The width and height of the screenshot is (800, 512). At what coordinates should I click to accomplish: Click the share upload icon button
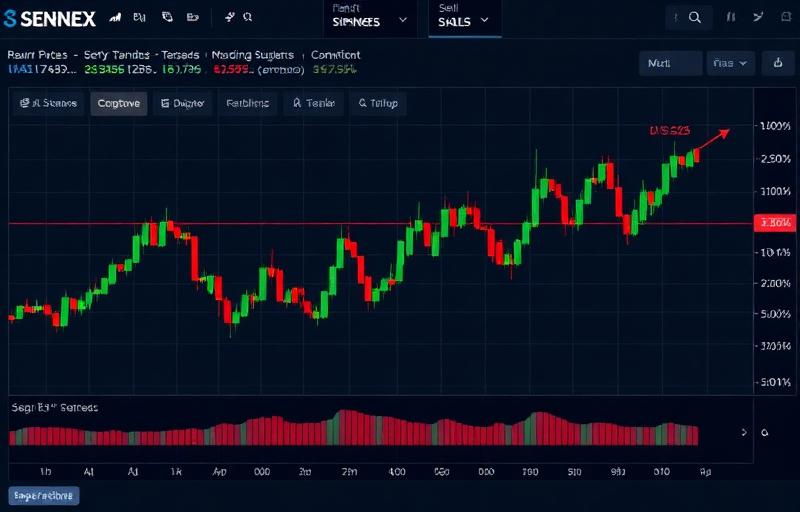coord(778,63)
